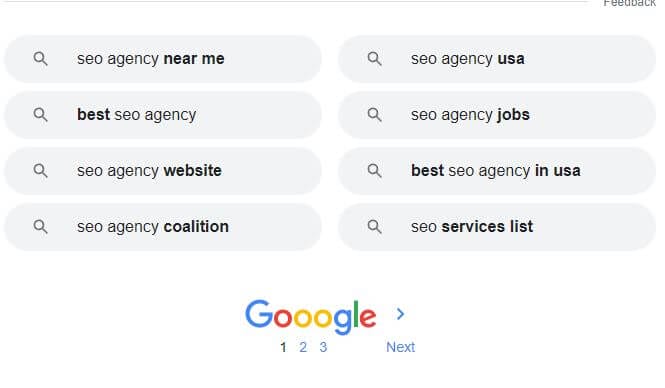
Task: Select 'seo agency near me' related search
Action: (163, 59)
